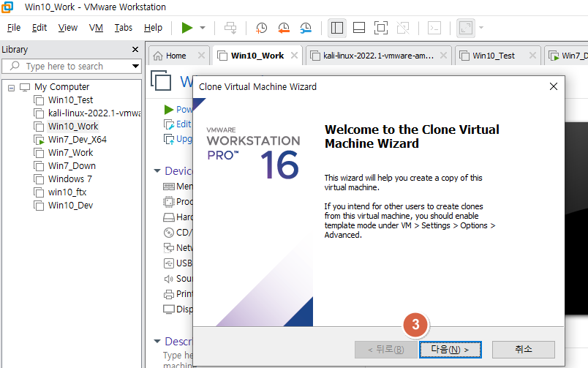This screenshot has height=368, width=588.
Task: Click the Printer device icon
Action: point(169,294)
